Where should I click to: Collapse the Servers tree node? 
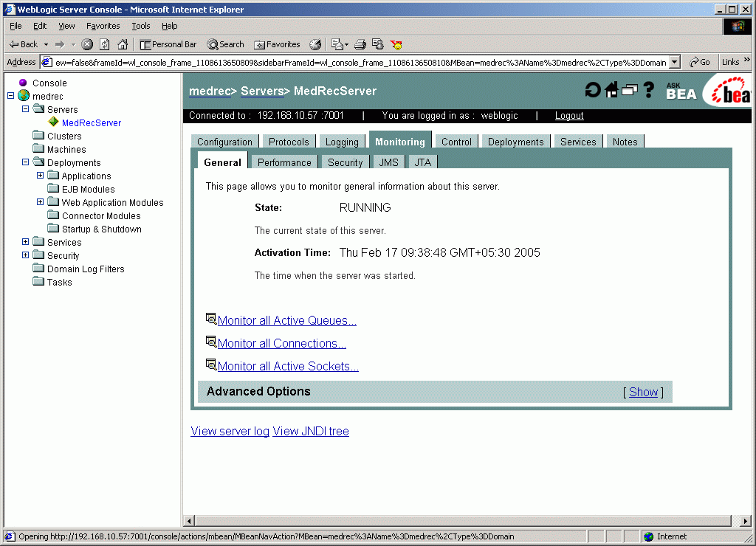click(x=26, y=109)
